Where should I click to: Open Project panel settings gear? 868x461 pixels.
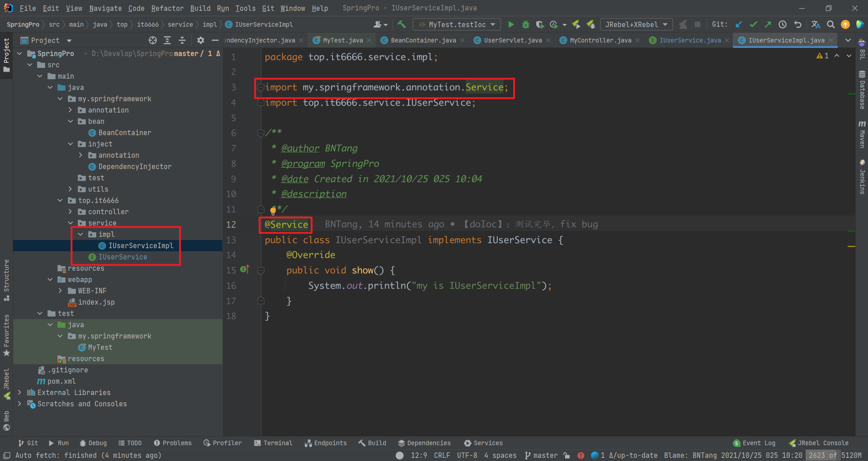[x=201, y=40]
